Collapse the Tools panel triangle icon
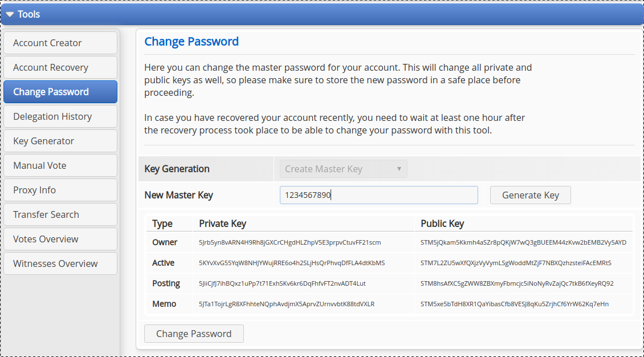This screenshot has width=644, height=357. (10, 14)
